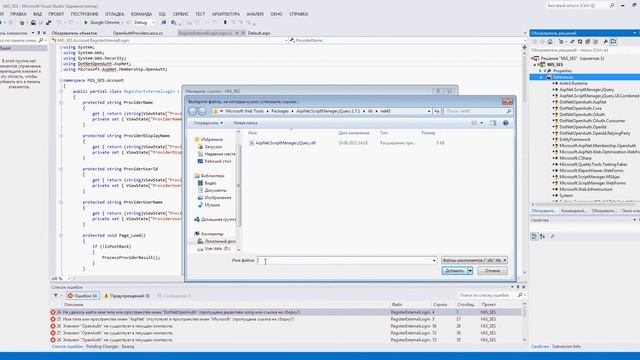The height and width of the screenshot is (360, 640).
Task: Open Библиотеки in dialog navigation pane
Action: (x=209, y=176)
